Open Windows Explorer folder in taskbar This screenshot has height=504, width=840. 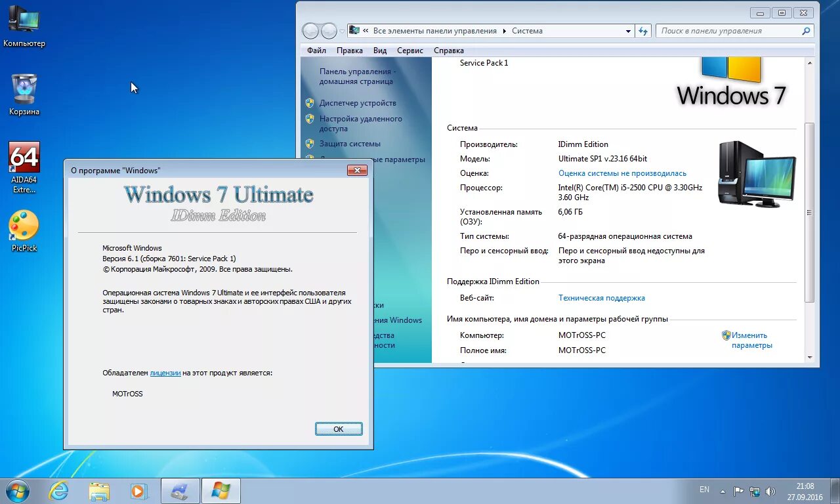[x=100, y=491]
